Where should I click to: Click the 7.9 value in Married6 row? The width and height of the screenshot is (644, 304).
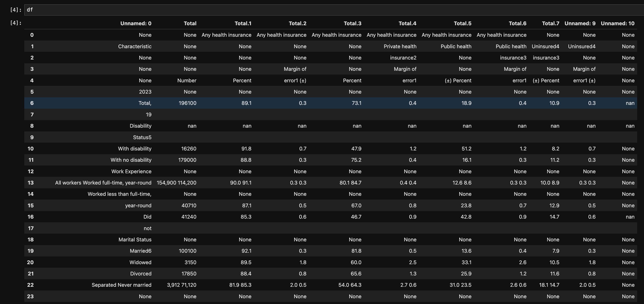556,251
